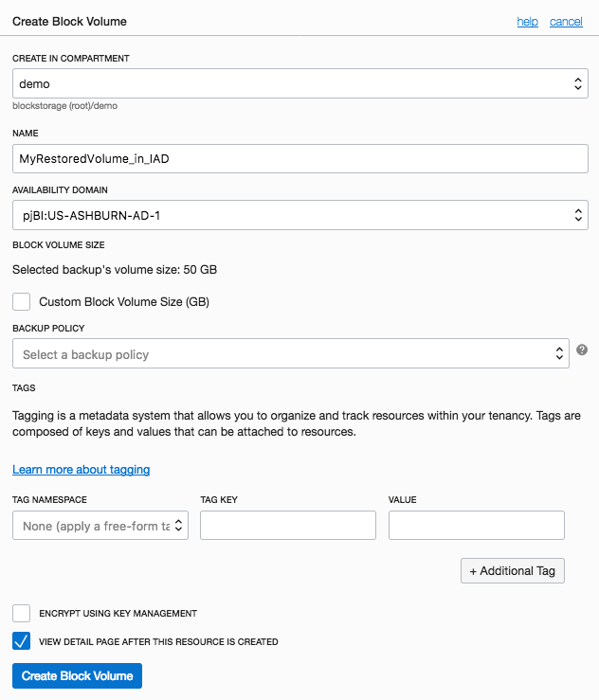Focus the Tag Key input field
599x700 pixels.
click(288, 526)
